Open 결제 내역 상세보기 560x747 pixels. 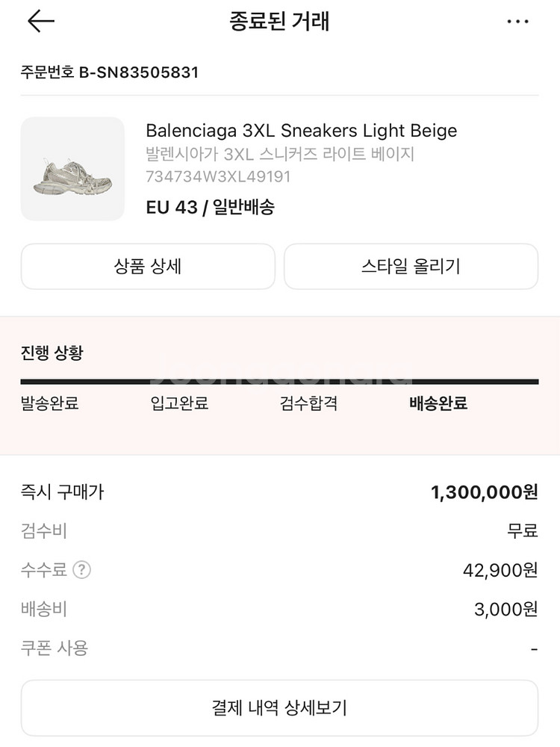click(x=279, y=708)
